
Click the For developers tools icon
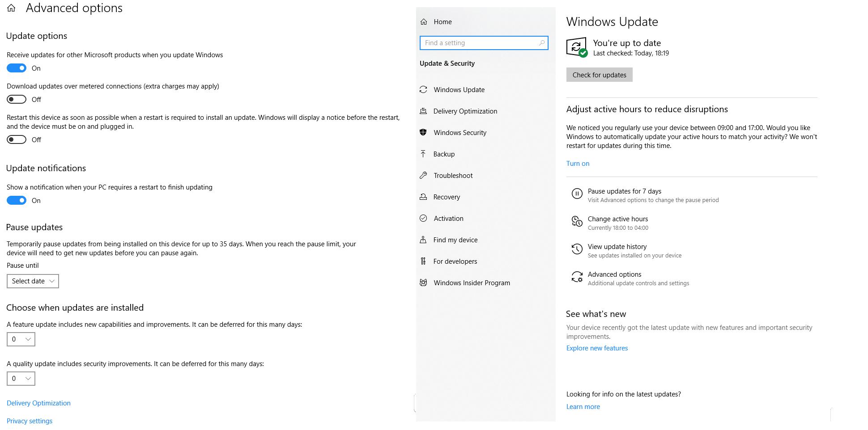(x=423, y=261)
